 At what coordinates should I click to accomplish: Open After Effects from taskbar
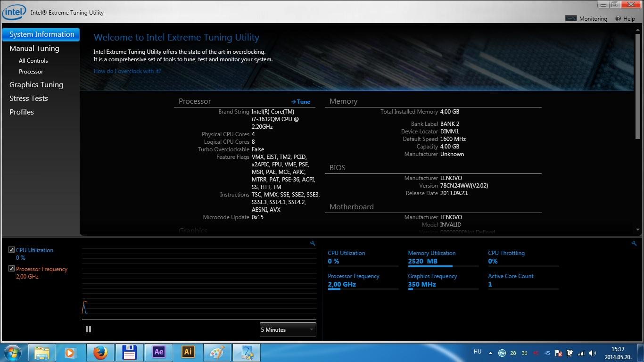click(x=159, y=353)
